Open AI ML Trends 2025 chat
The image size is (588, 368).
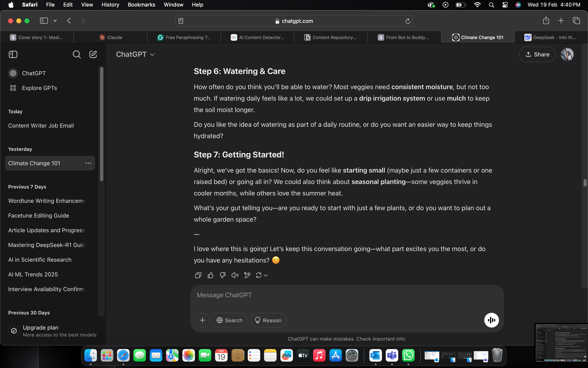pos(50,274)
